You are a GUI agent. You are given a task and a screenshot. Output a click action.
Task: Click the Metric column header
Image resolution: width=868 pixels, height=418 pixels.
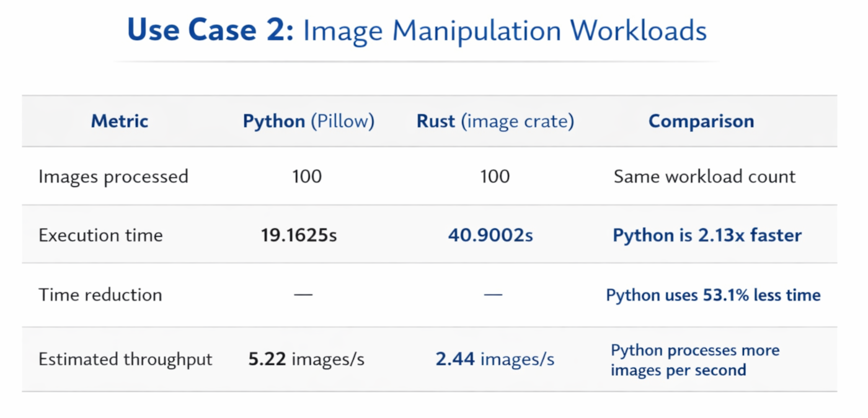119,121
